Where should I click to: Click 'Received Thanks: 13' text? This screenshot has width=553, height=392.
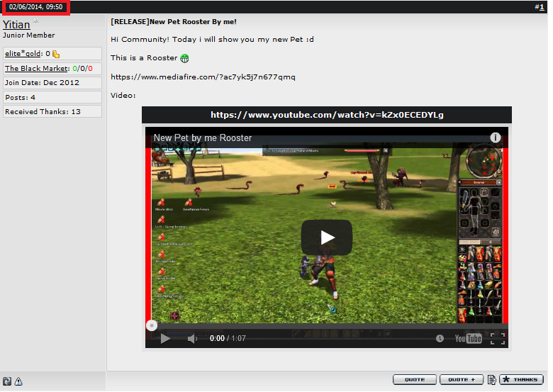click(x=43, y=111)
